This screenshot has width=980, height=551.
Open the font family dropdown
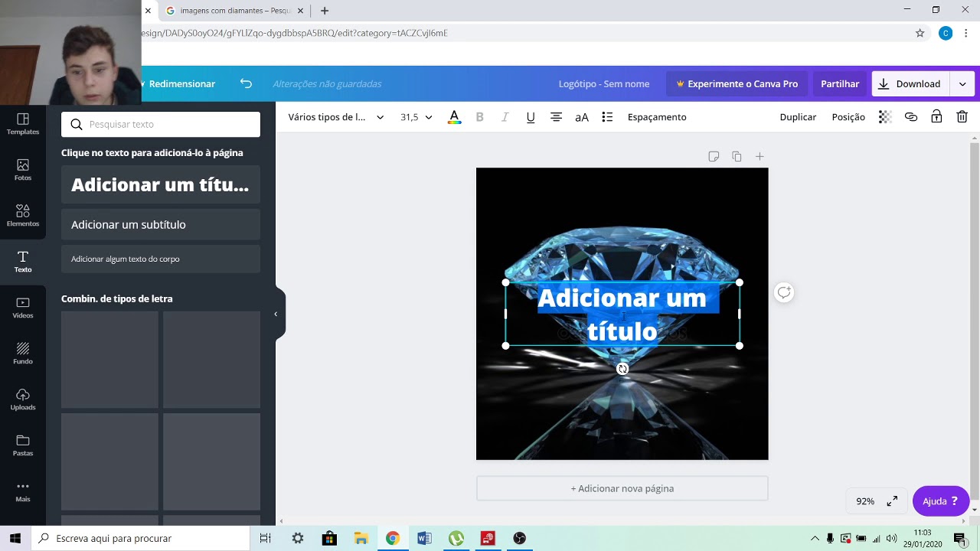tap(336, 117)
